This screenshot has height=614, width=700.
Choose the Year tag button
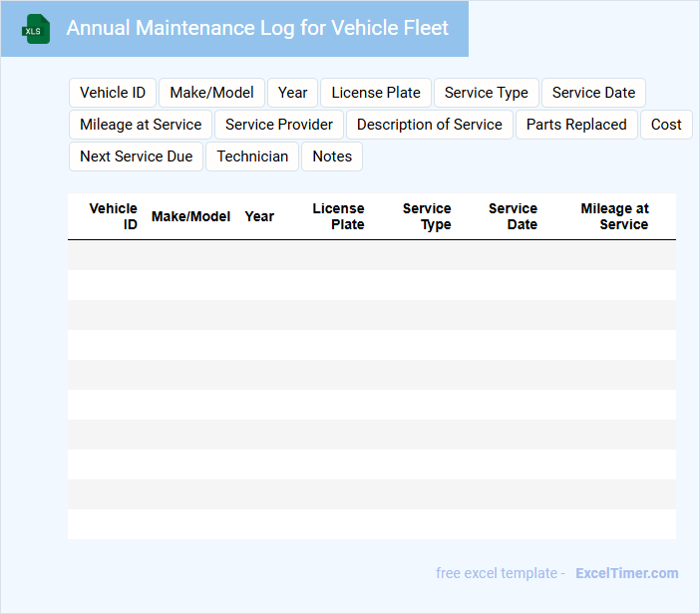click(292, 93)
